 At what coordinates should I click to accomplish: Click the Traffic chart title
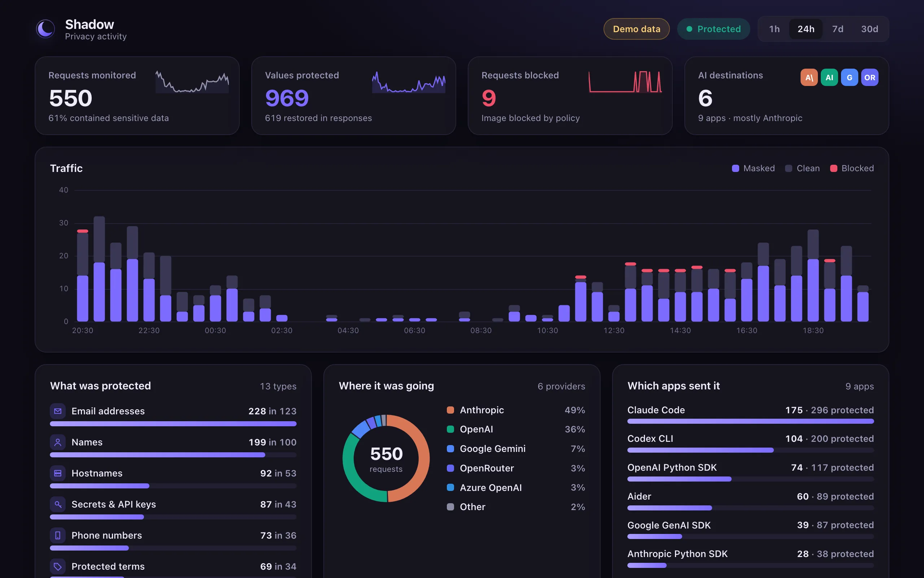click(x=66, y=169)
